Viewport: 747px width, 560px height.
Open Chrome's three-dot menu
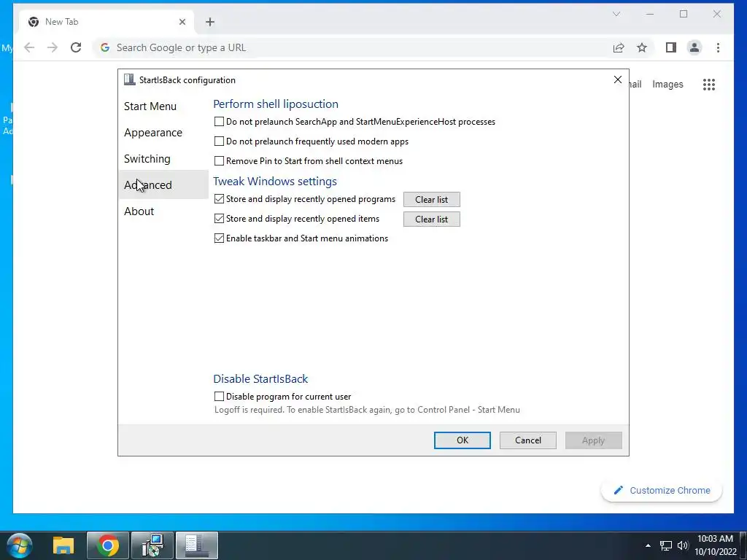(x=718, y=47)
